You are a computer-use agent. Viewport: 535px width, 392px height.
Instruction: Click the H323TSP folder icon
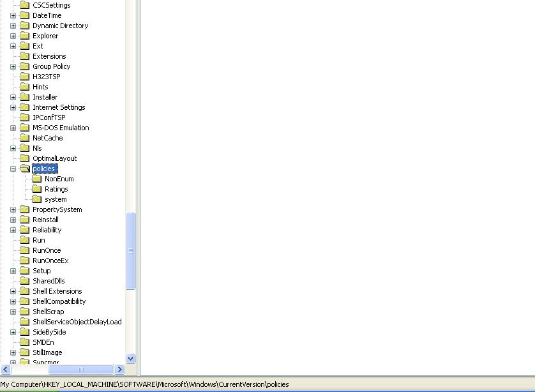(x=24, y=77)
